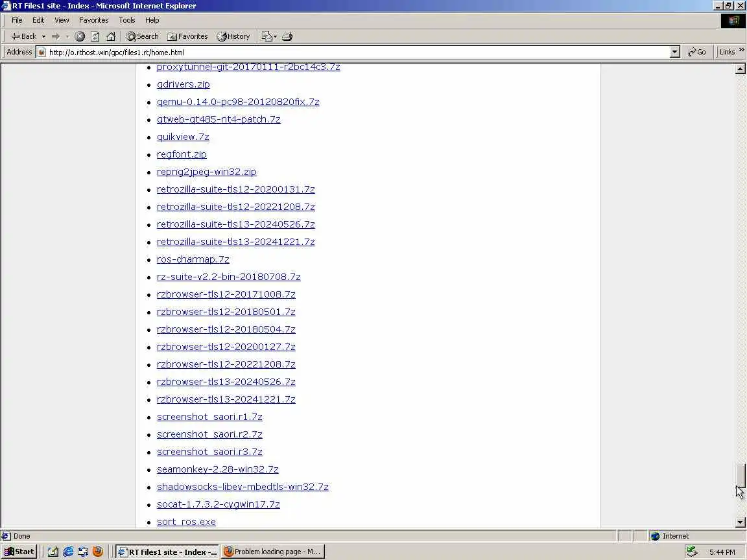Launch Firefox from quick launch
The height and width of the screenshot is (560, 747).
[98, 552]
